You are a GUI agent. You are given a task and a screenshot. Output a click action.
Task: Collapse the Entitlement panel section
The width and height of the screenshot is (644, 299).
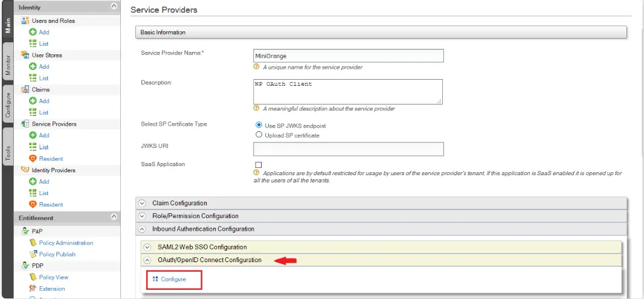click(x=114, y=217)
